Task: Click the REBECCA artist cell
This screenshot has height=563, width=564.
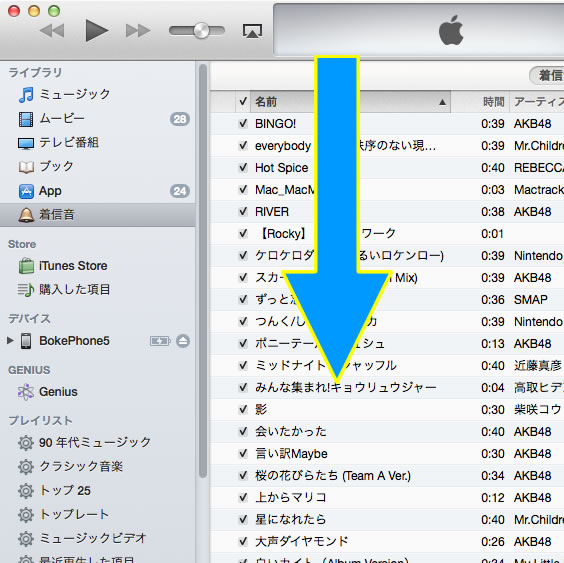Action: pyautogui.click(x=539, y=168)
